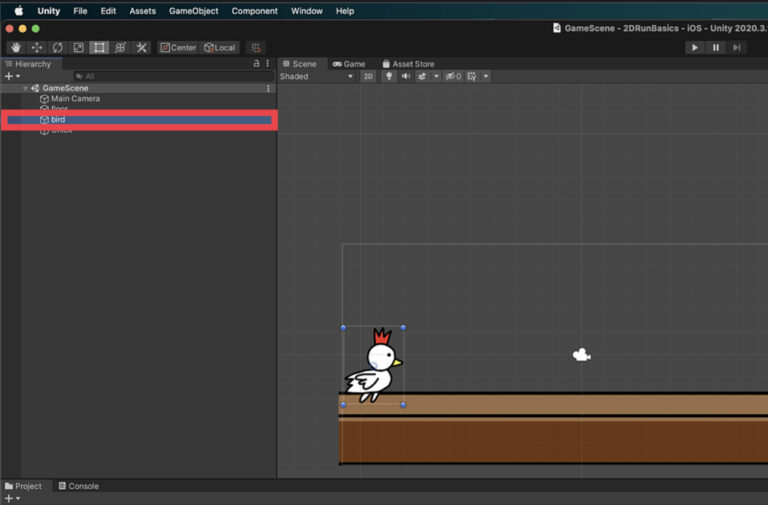This screenshot has width=768, height=505.
Task: Open Hierarchy panel options menu
Action: point(267,64)
